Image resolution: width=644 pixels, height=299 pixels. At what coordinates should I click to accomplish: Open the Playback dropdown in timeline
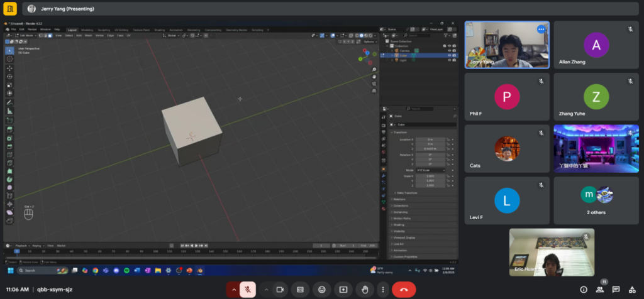(22, 246)
